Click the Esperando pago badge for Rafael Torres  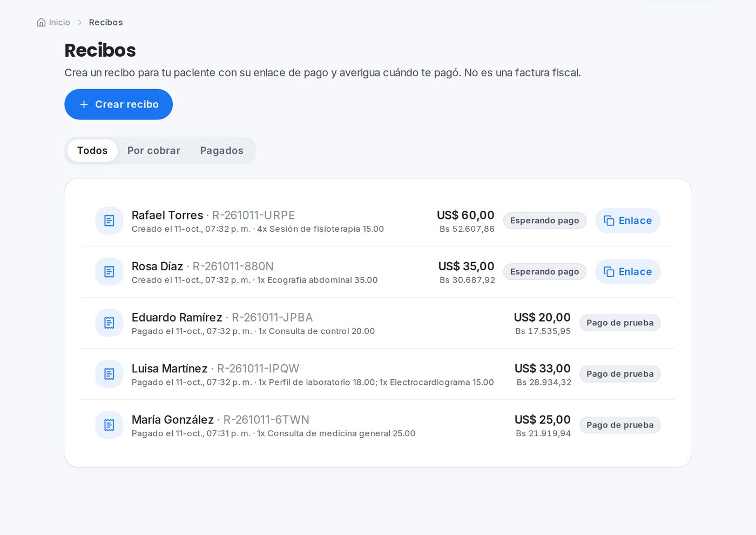tap(544, 220)
